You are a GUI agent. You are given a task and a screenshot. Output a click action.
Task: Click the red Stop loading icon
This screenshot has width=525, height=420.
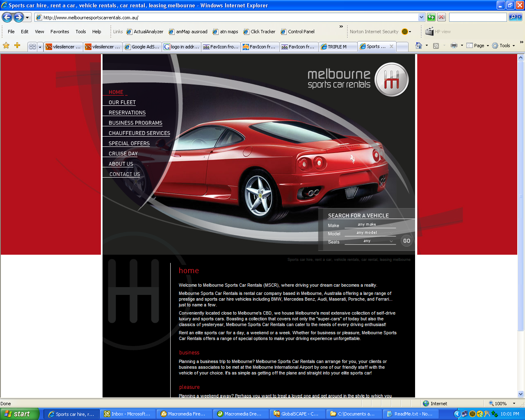441,17
